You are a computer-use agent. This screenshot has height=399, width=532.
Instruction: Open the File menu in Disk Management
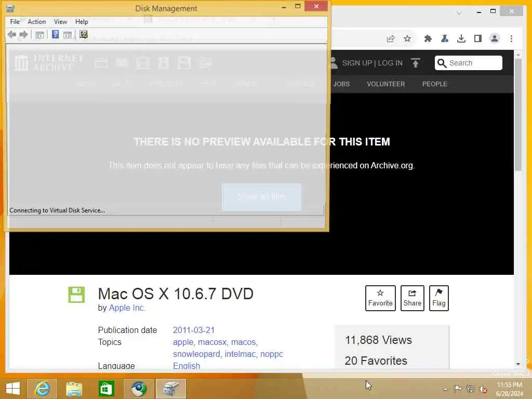pos(15,22)
